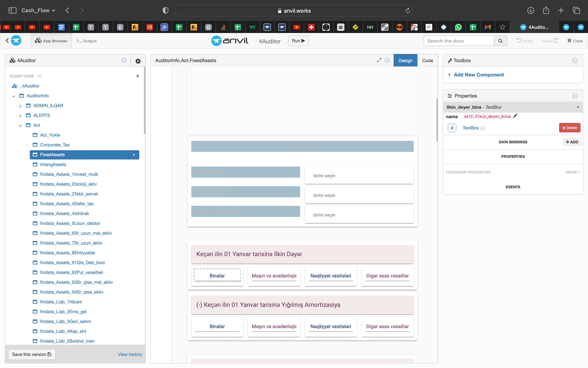Open the component selector dropdown in Properties
588x368 pixels.
click(578, 107)
